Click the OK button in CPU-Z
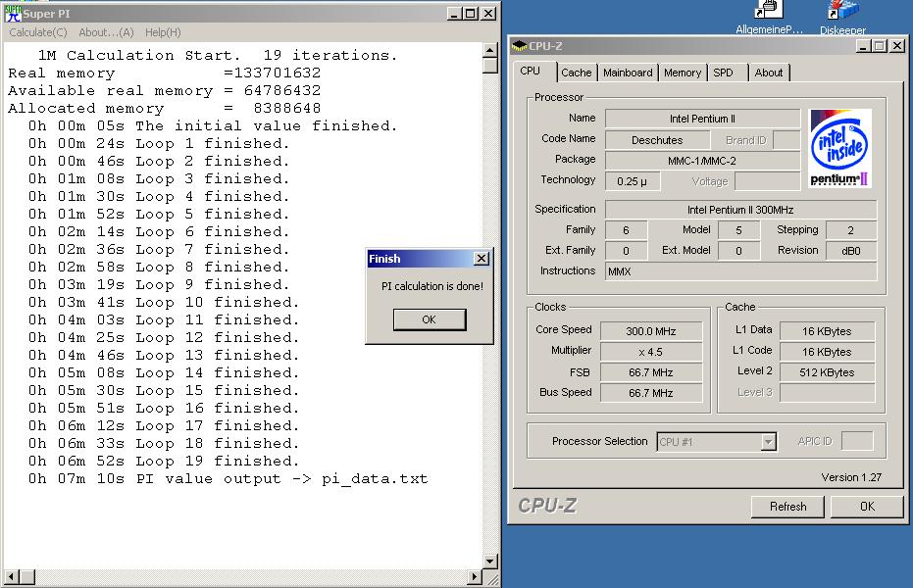 coord(867,507)
